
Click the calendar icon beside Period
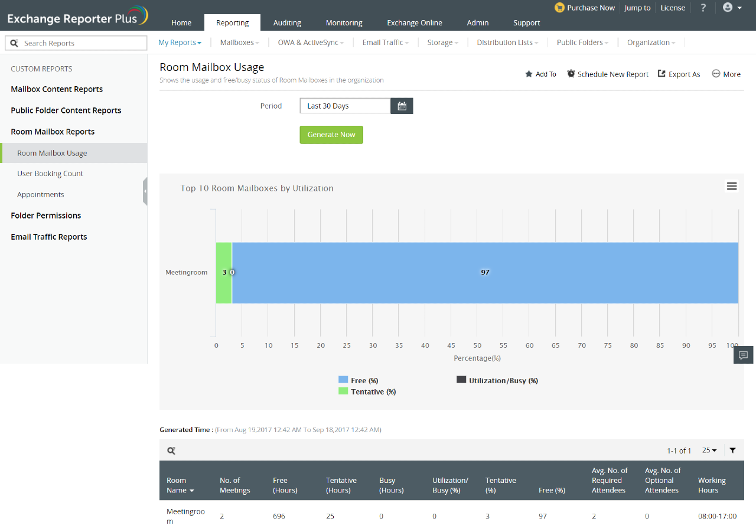click(x=402, y=106)
